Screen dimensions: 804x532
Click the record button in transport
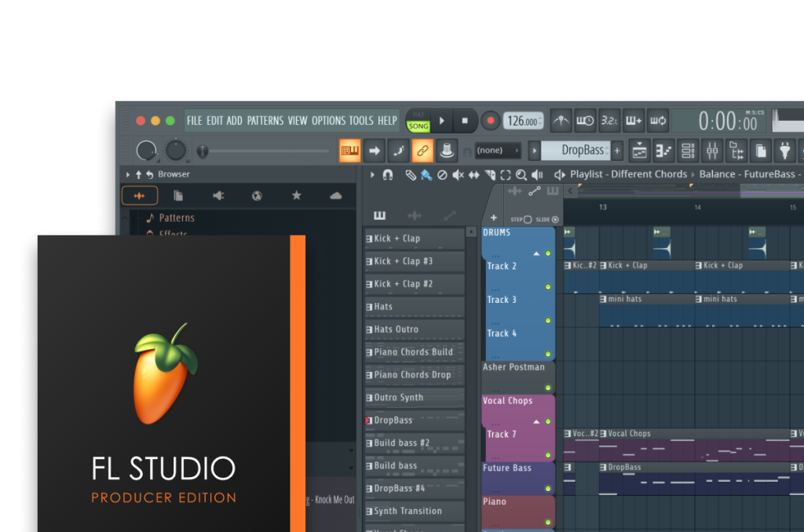pyautogui.click(x=491, y=121)
